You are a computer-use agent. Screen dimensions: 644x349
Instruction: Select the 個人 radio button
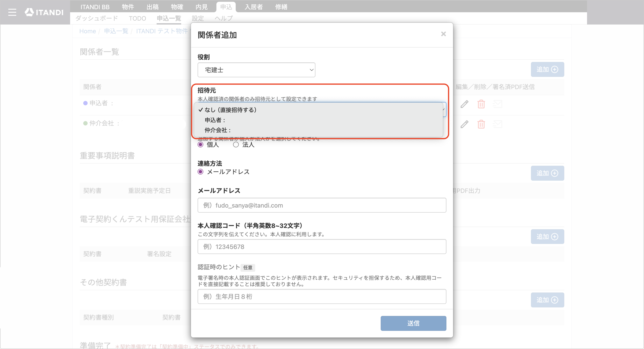[200, 145]
